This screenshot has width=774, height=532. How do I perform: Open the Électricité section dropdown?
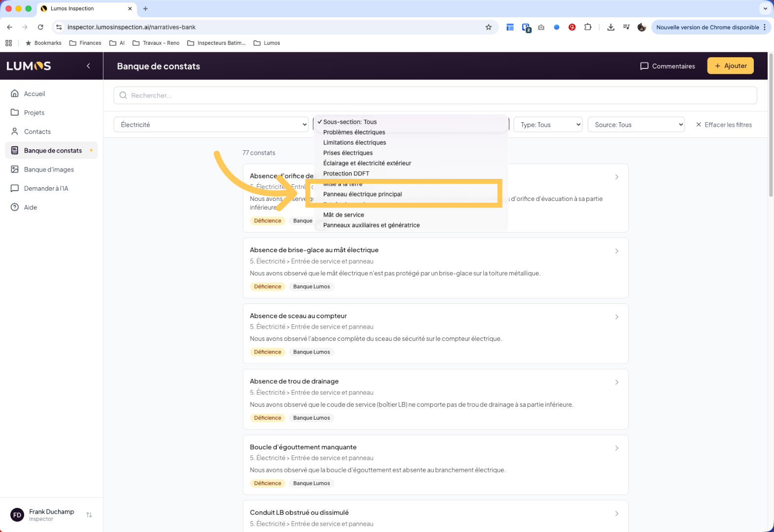(x=211, y=125)
